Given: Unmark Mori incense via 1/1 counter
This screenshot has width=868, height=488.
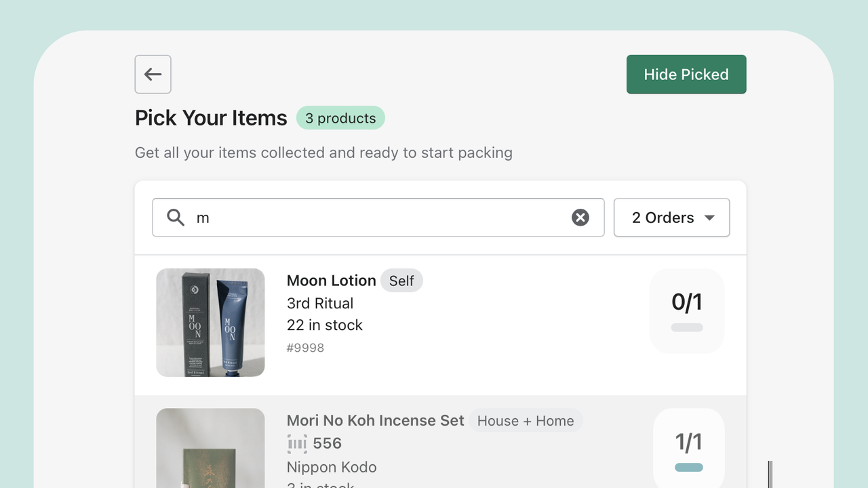Looking at the screenshot, I should 688,441.
